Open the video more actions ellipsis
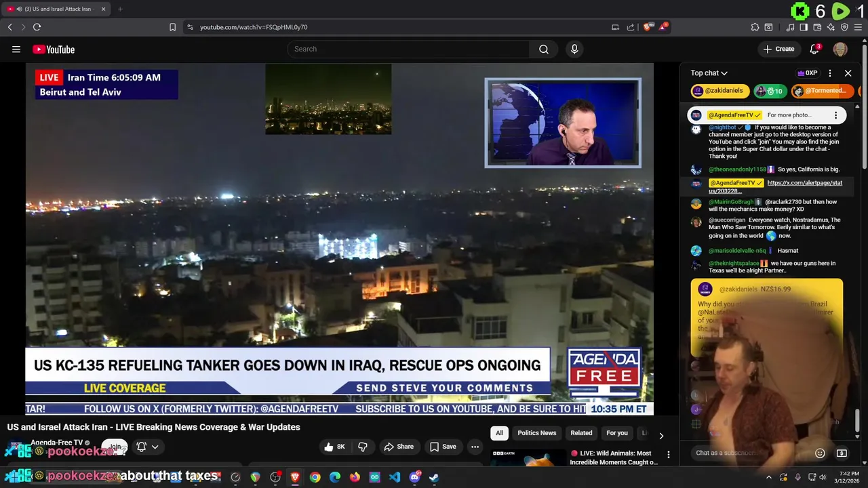Screen dimensions: 868x488 tap(475, 447)
